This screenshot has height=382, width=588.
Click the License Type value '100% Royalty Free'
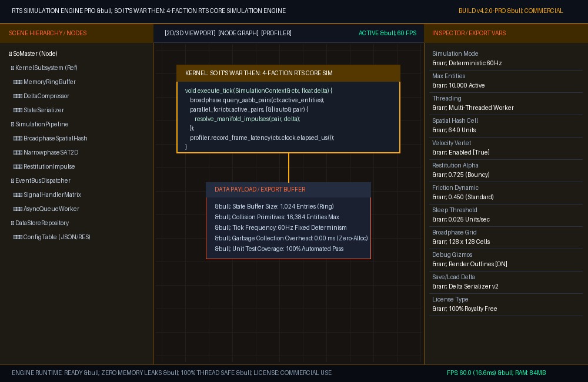pyautogui.click(x=465, y=309)
